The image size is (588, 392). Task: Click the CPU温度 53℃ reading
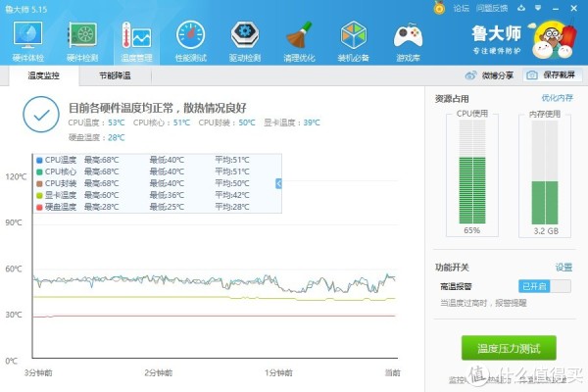point(96,122)
